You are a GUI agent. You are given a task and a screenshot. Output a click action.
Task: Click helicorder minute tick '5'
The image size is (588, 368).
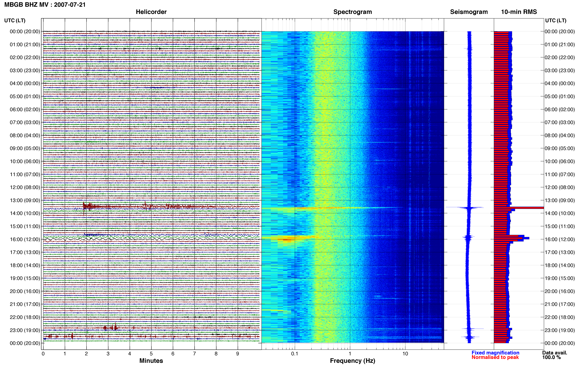(x=151, y=354)
